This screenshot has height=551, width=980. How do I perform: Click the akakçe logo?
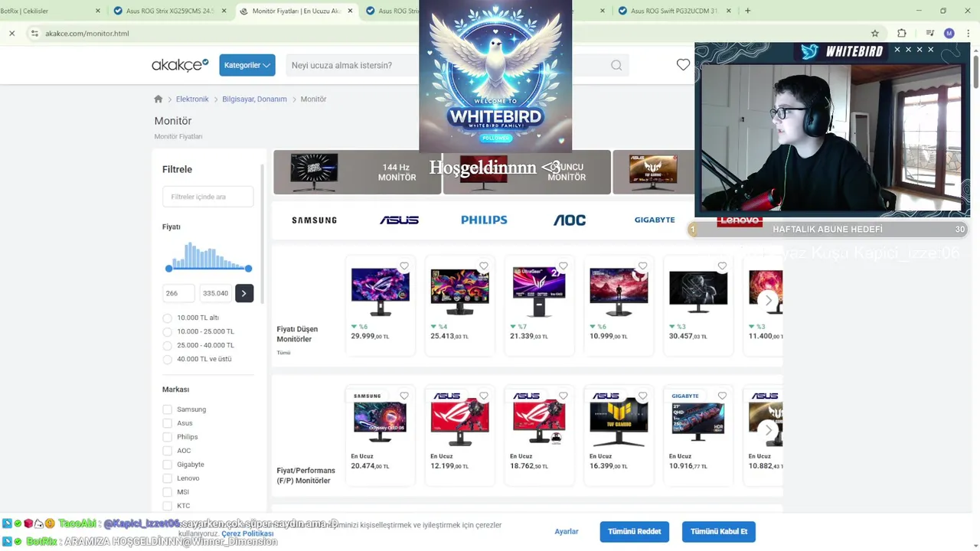click(x=180, y=65)
